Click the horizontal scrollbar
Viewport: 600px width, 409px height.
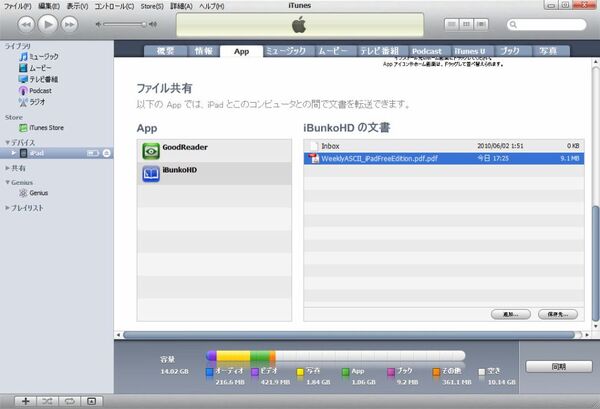(x=349, y=335)
